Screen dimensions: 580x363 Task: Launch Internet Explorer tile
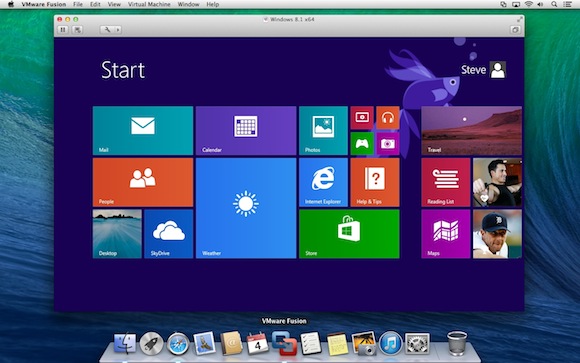click(x=323, y=182)
